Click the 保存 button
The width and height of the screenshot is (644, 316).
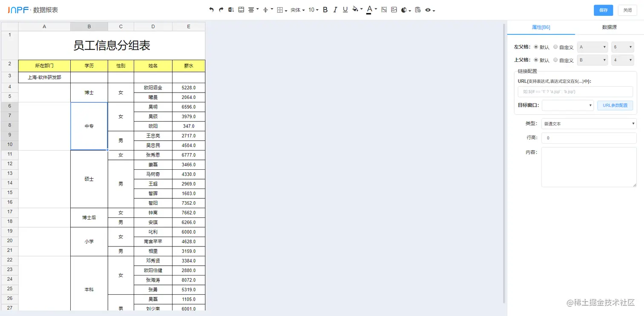tap(603, 10)
